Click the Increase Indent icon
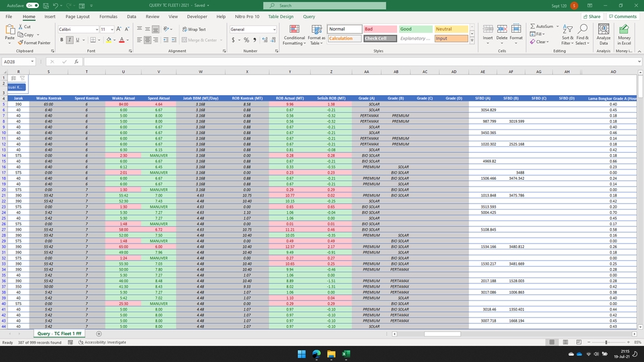The width and height of the screenshot is (644, 362). [174, 40]
